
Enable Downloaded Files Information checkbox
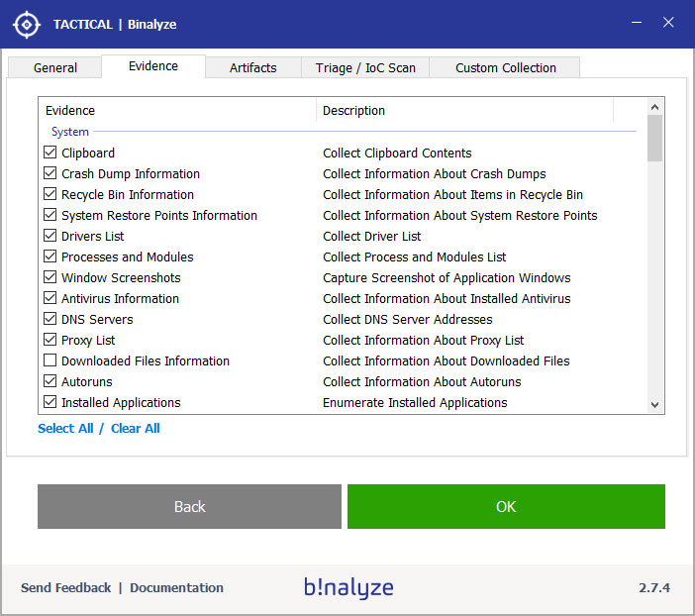coord(50,360)
